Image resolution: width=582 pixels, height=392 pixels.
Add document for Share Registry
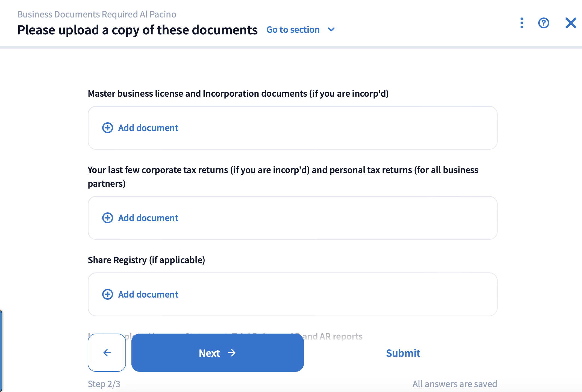148,294
